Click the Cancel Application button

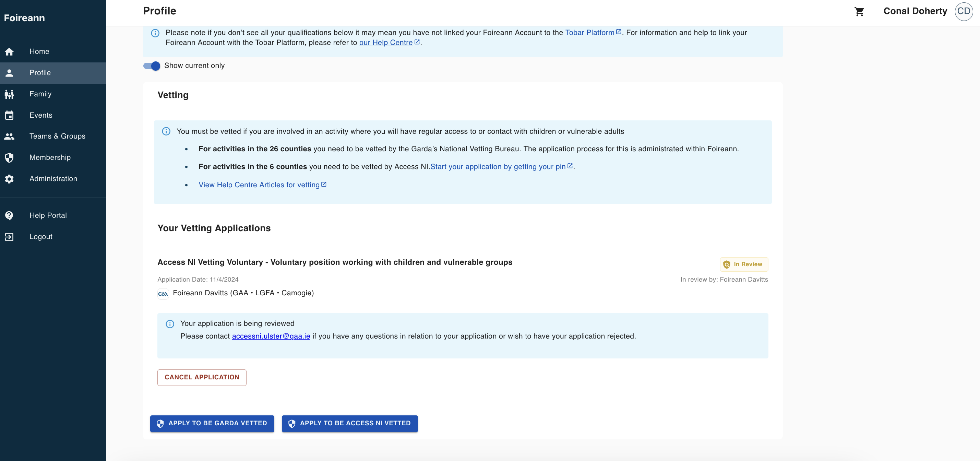coord(202,377)
